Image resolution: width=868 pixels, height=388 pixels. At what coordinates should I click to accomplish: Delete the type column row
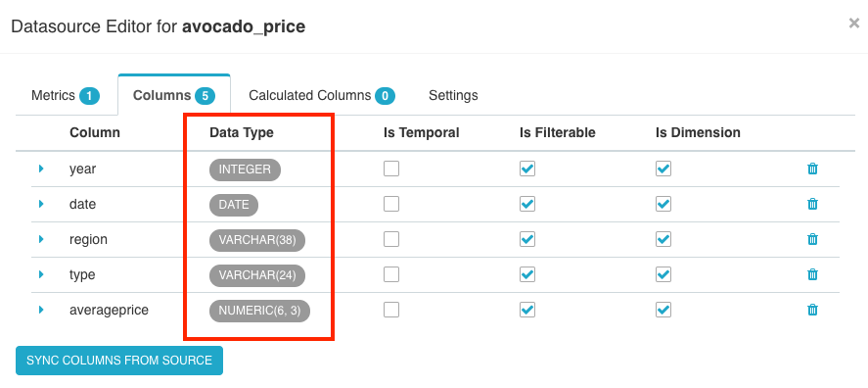[x=812, y=274]
